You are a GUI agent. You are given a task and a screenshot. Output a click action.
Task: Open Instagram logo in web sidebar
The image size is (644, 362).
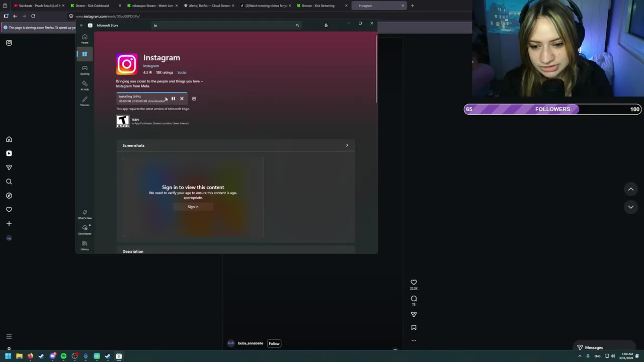point(9,43)
